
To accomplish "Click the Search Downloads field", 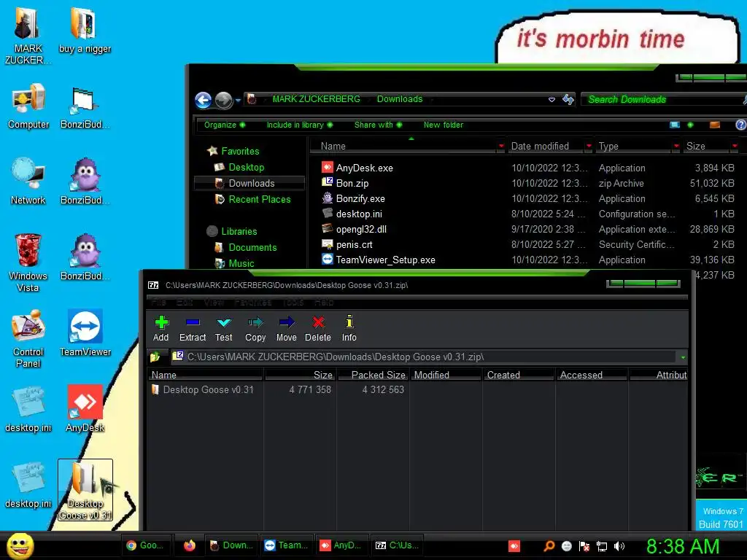I will coord(662,99).
